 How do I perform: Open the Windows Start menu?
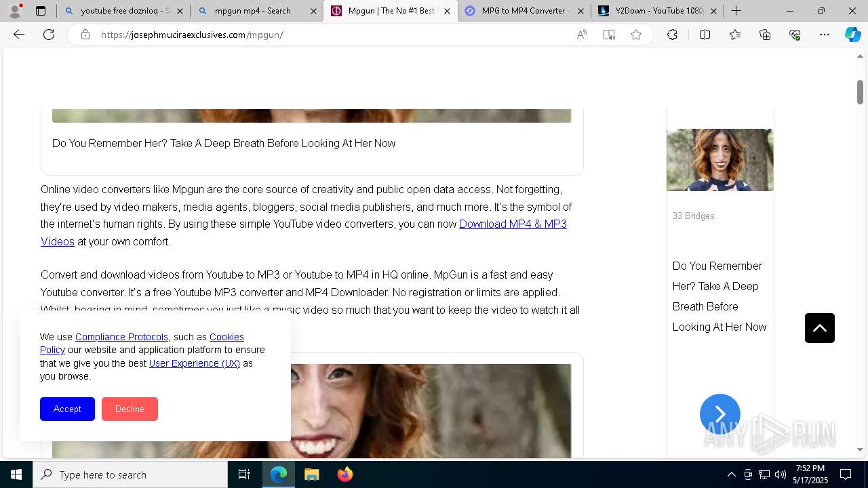click(16, 474)
